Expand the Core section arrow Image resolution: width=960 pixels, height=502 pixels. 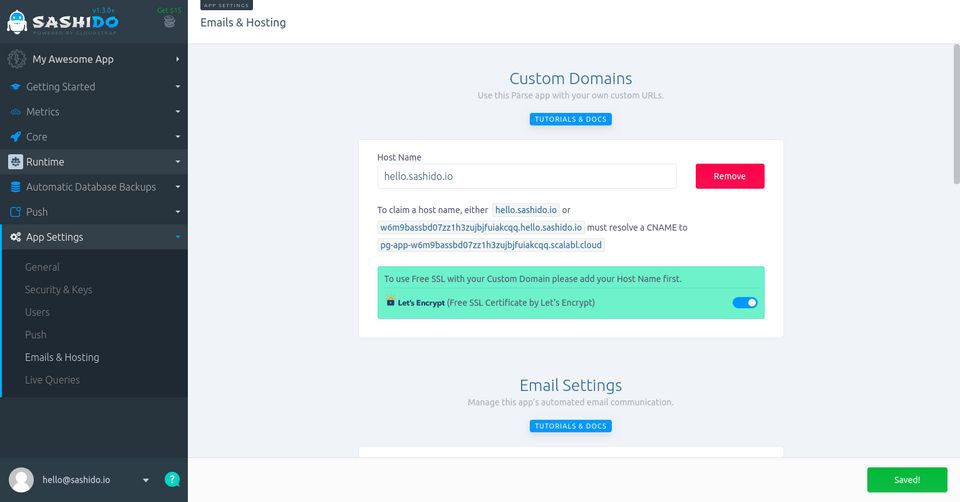(x=178, y=137)
